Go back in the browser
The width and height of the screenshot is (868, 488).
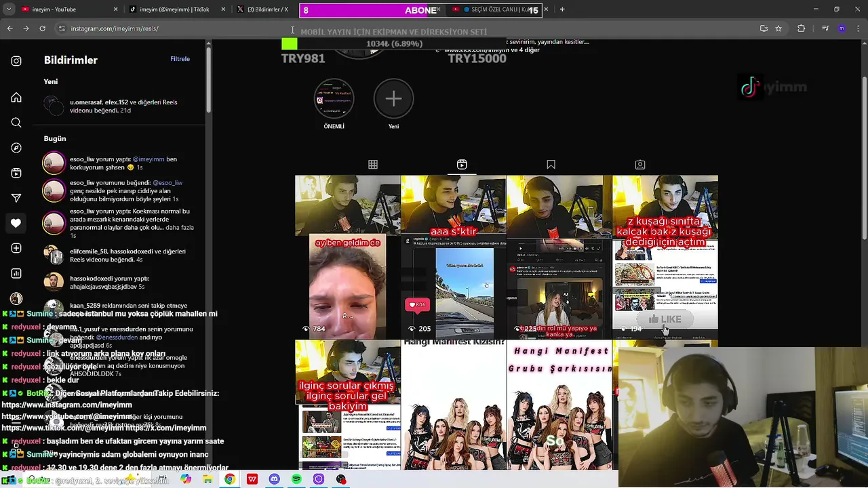(9, 28)
